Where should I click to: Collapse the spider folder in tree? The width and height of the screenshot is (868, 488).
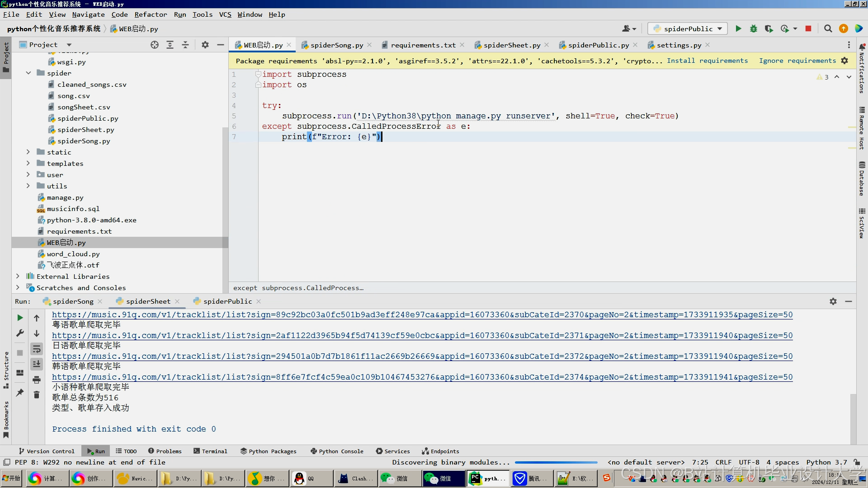coord(28,73)
